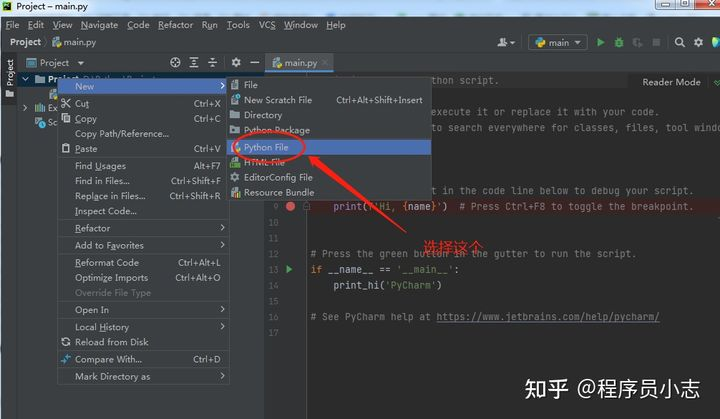Click the print_hi('PyCharm') code line

[x=387, y=285]
